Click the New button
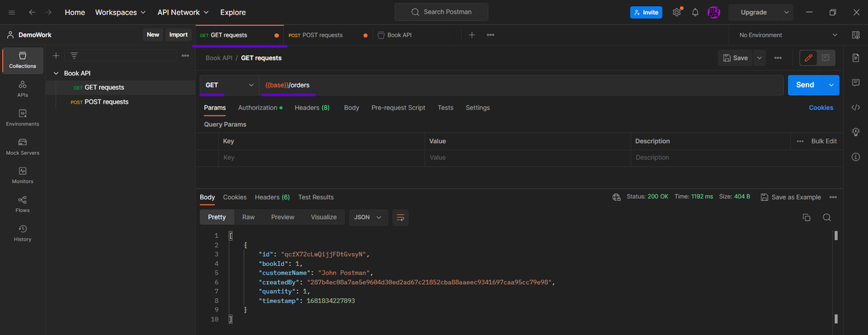The image size is (868, 335). pyautogui.click(x=153, y=35)
